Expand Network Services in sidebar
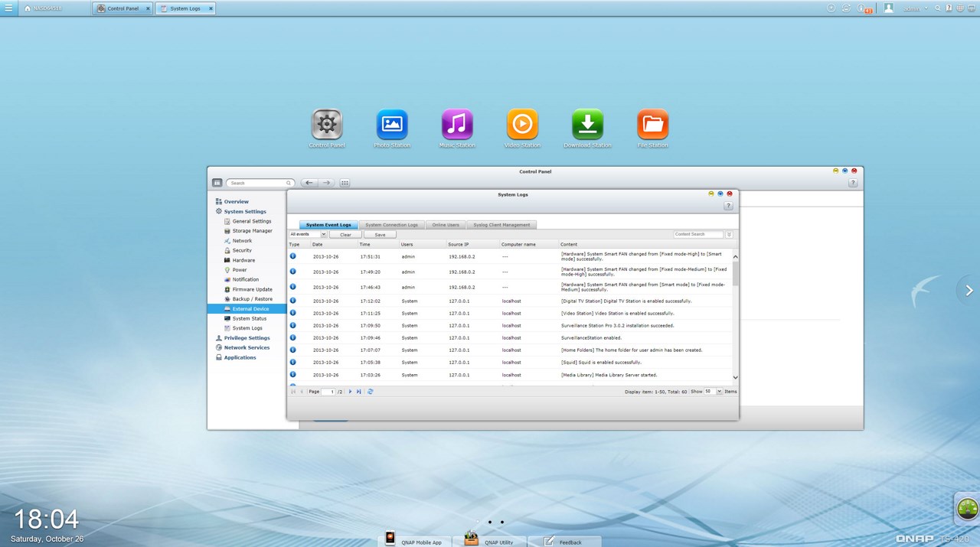This screenshot has height=547, width=980. 247,348
